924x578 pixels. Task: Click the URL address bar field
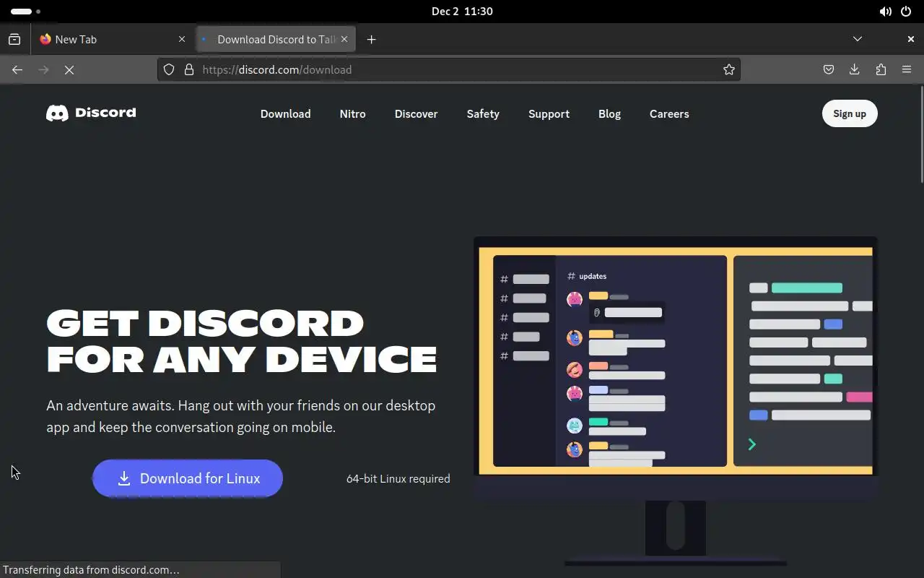coord(449,69)
